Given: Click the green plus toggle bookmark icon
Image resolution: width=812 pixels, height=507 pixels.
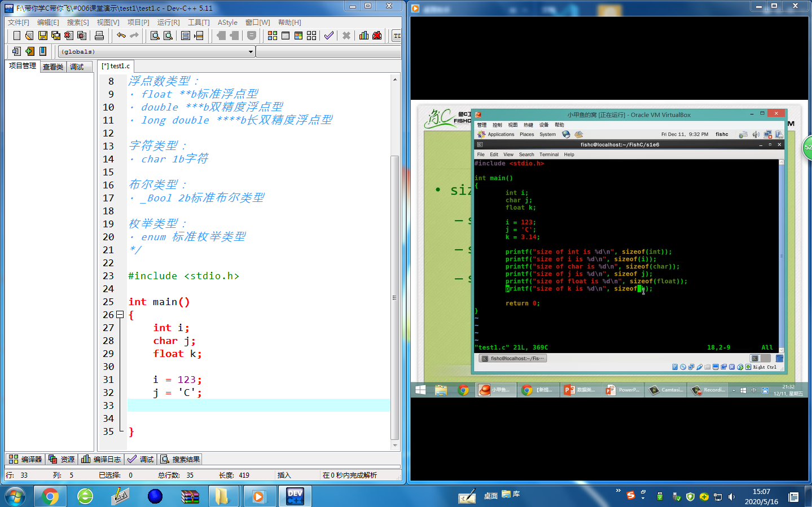Looking at the screenshot, I should click(29, 51).
